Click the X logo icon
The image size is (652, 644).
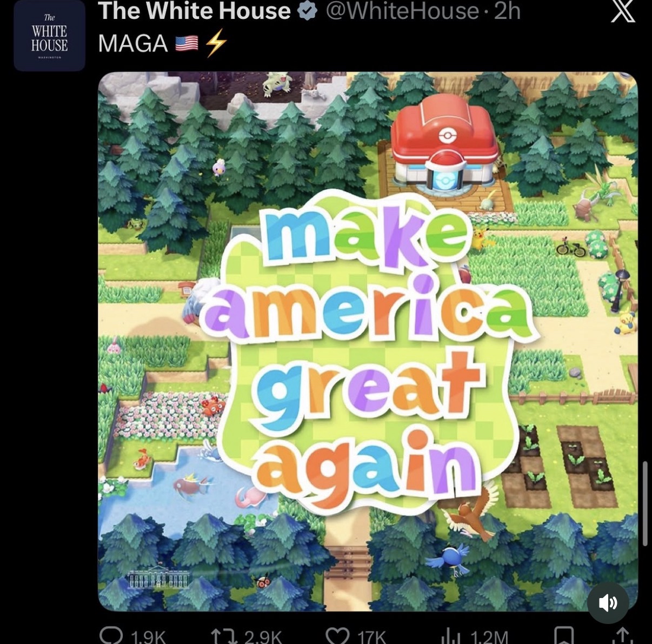tap(623, 11)
